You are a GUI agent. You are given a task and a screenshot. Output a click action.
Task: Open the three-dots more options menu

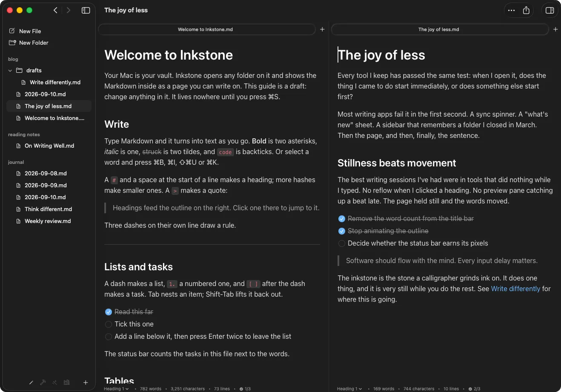pos(512,10)
